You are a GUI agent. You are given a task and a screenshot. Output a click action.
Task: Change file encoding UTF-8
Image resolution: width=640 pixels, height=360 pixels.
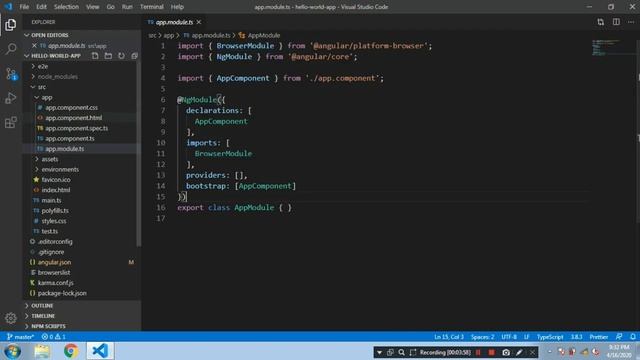(509, 337)
